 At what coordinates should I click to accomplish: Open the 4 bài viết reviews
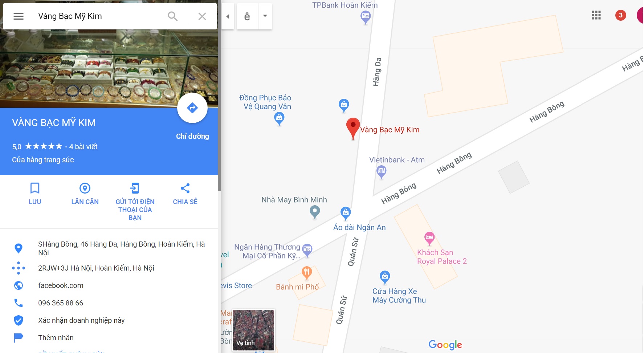(83, 147)
